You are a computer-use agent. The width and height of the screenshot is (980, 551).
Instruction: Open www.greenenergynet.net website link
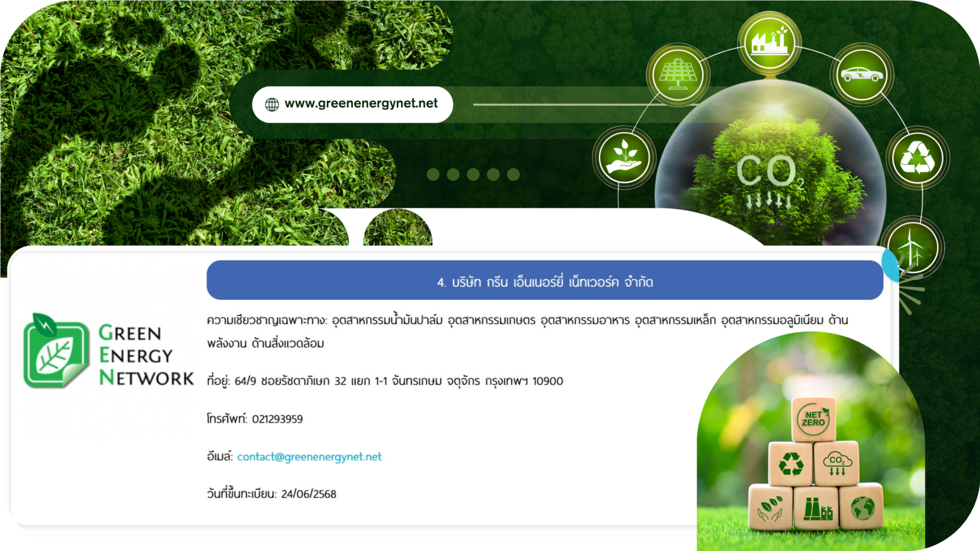click(x=361, y=103)
